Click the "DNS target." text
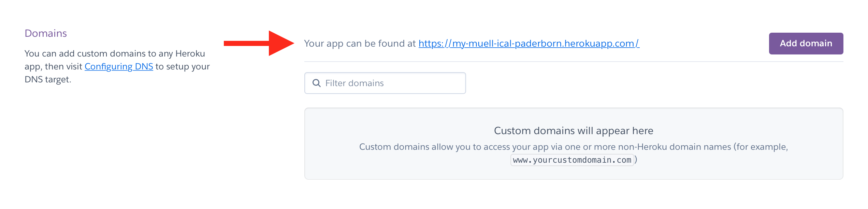The image size is (868, 209). [x=48, y=79]
